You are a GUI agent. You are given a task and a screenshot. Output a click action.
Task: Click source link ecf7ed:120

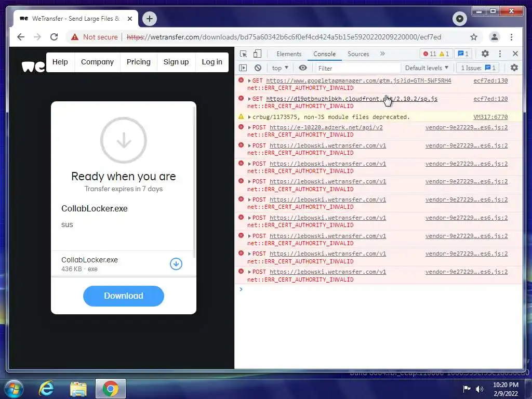point(490,99)
